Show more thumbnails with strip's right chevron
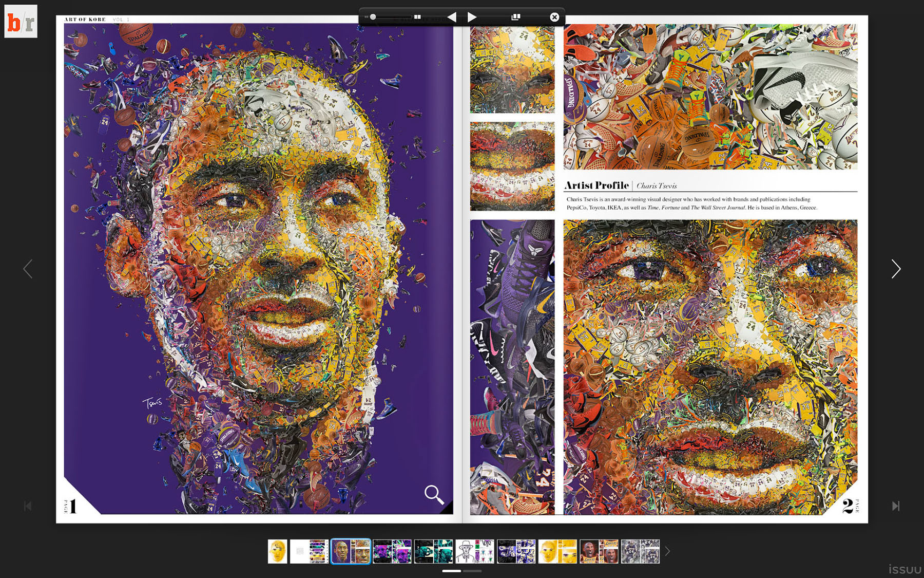Viewport: 924px width, 578px height. [x=667, y=551]
